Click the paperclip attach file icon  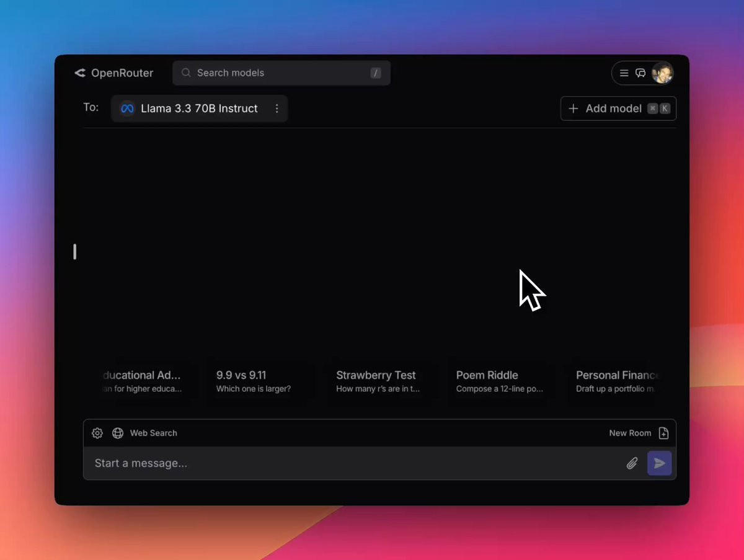(632, 463)
